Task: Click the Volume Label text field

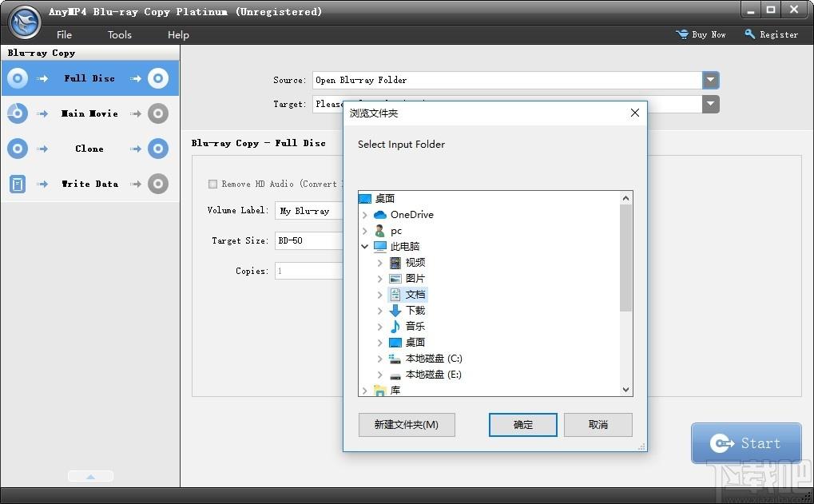Action: (308, 211)
